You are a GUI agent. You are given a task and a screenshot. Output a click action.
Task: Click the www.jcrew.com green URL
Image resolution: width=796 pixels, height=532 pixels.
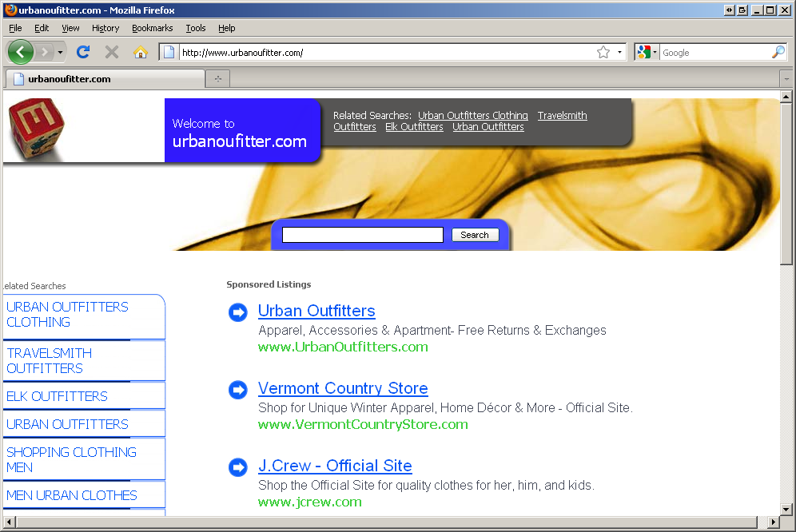pos(309,502)
